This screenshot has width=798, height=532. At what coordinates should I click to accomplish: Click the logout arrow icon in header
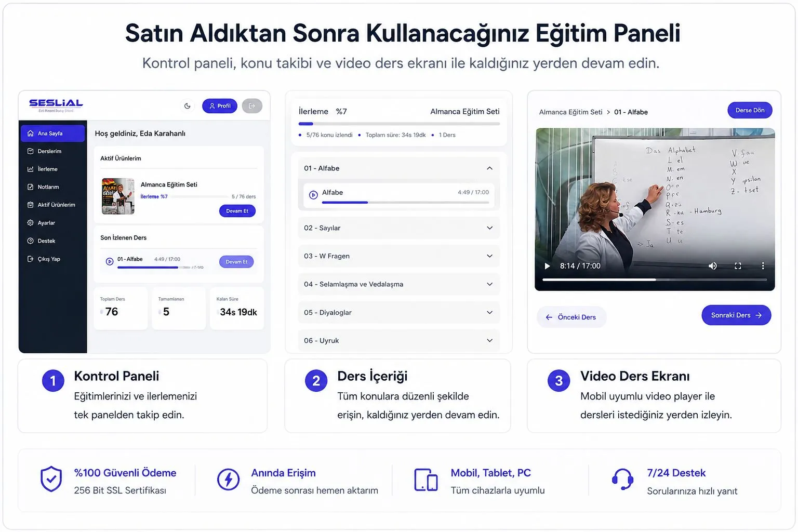pos(252,106)
